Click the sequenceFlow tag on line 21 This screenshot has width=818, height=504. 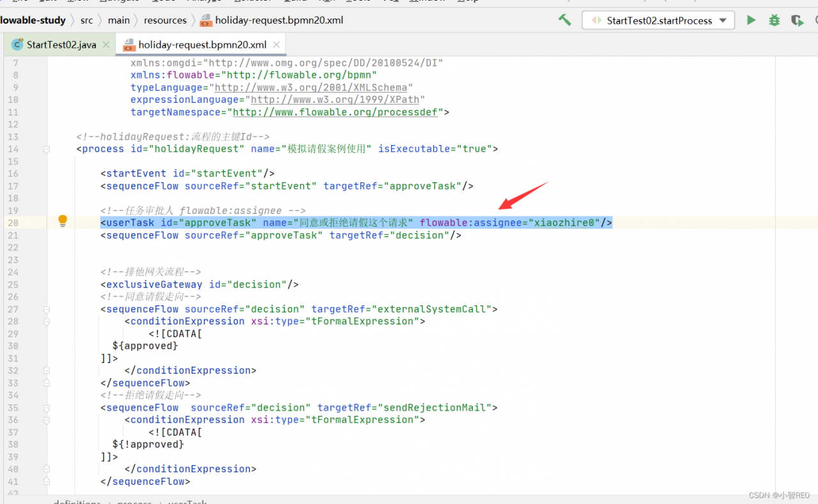(142, 235)
